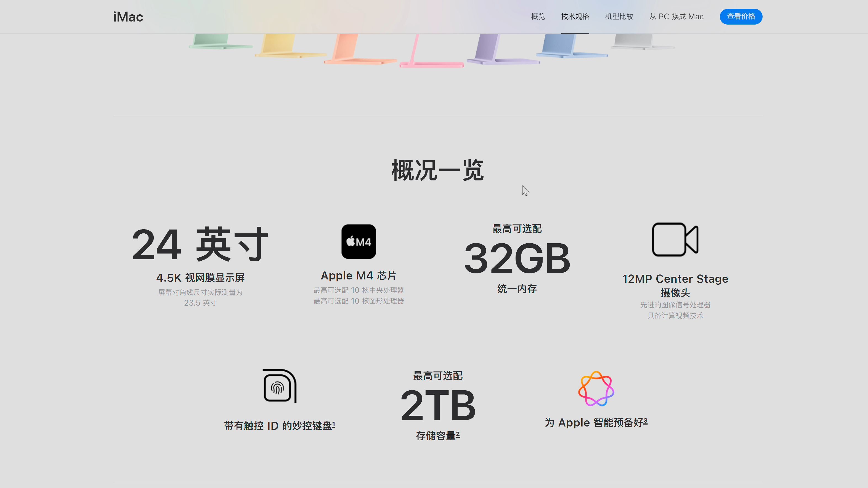
Task: Click the 统一内存 label
Action: tap(517, 289)
